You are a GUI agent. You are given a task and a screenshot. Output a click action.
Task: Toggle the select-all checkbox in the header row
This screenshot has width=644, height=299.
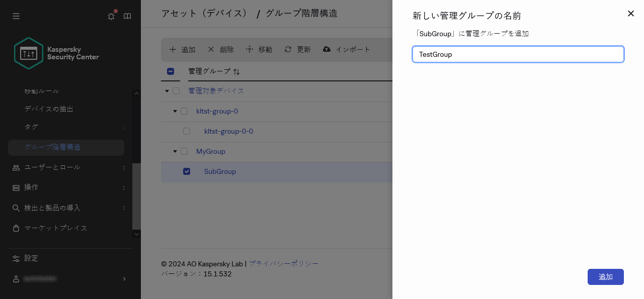(170, 71)
